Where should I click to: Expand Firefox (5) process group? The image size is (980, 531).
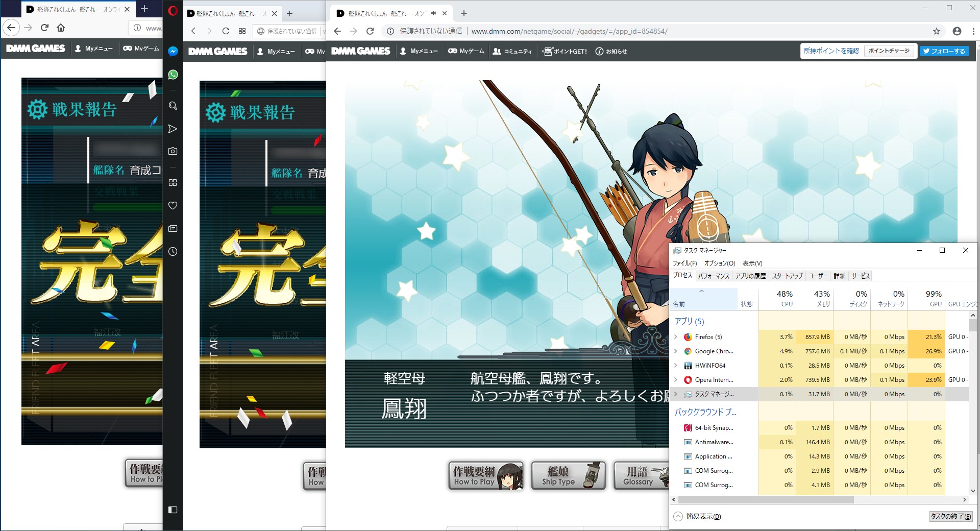676,337
